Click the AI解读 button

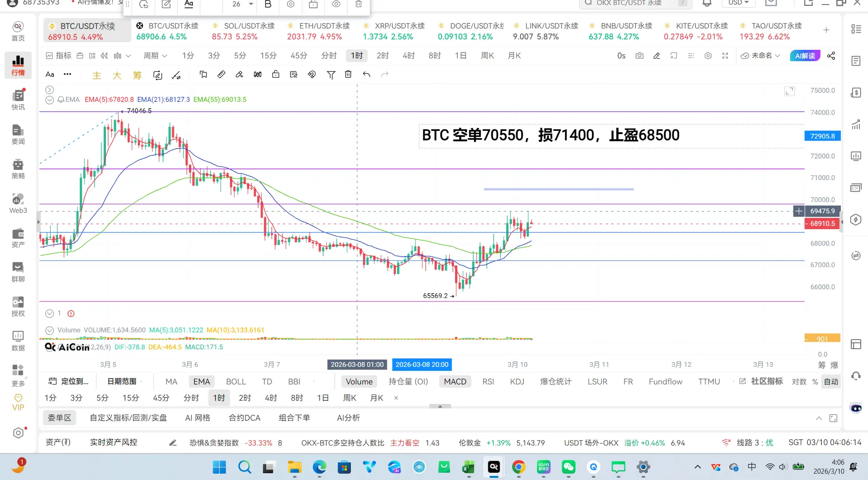pos(805,56)
